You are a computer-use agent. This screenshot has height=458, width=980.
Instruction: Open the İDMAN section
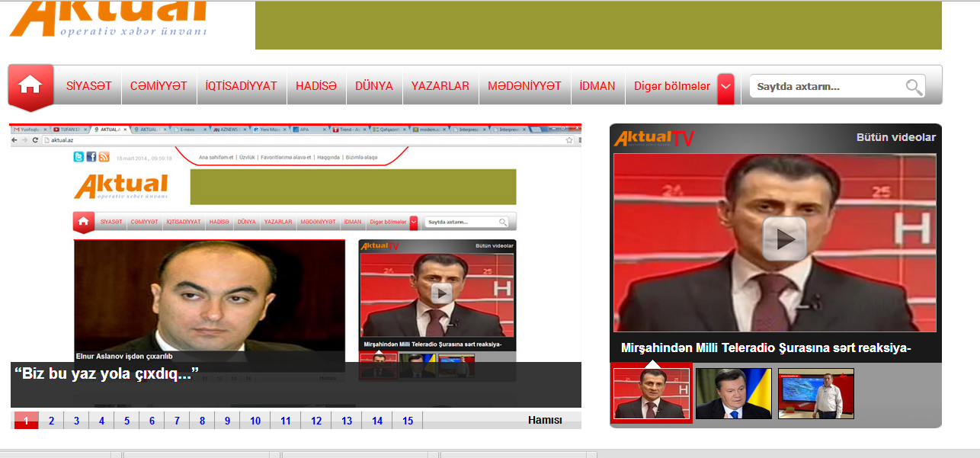coord(597,86)
